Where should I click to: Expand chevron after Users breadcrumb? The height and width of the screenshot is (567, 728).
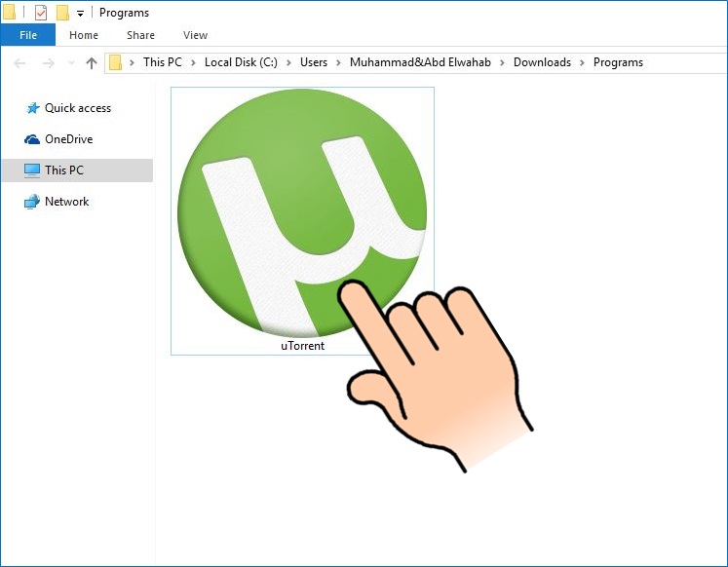coord(338,62)
